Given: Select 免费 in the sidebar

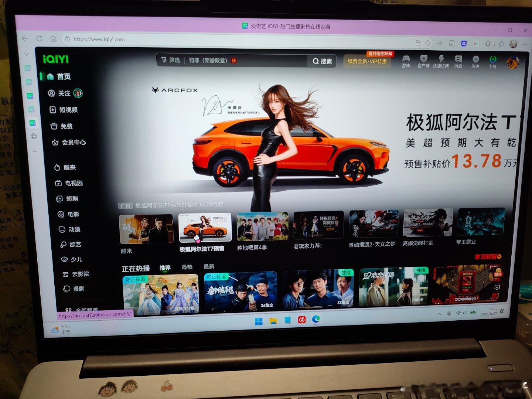Looking at the screenshot, I should 62,126.
